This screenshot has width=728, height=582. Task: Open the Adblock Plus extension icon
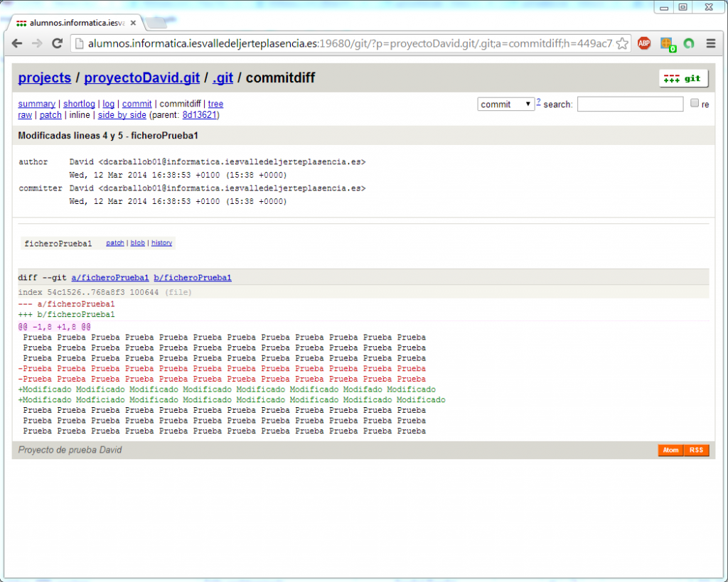tap(644, 43)
